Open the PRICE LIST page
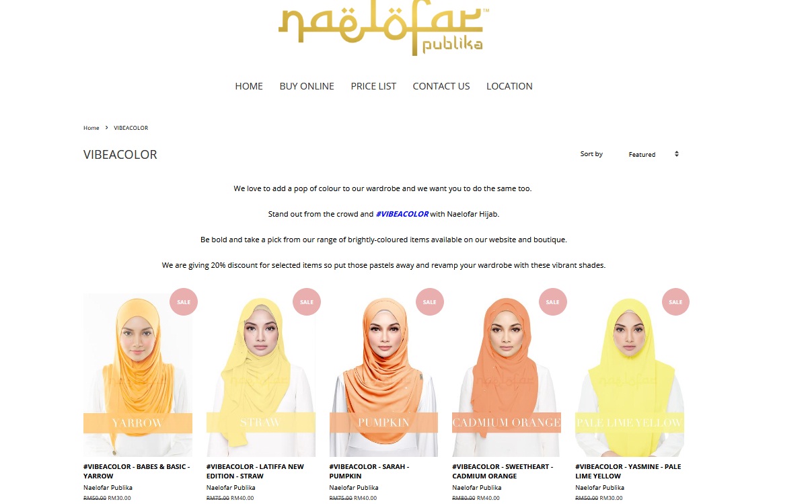 pos(373,86)
